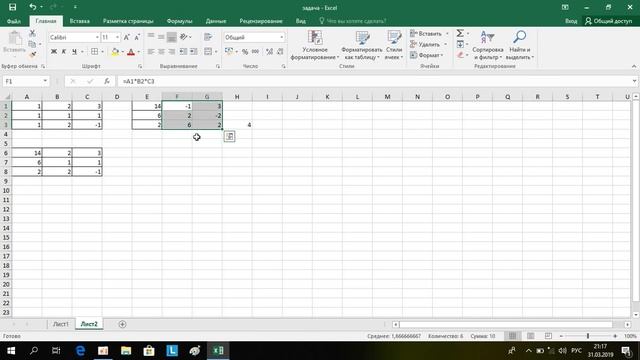This screenshot has width=640, height=360.
Task: Toggle underline (Ч) formatting
Action: pos(74,52)
